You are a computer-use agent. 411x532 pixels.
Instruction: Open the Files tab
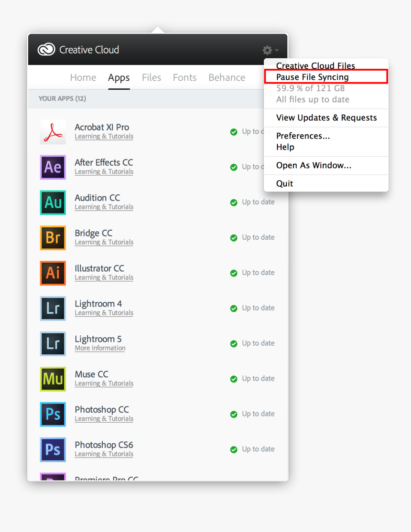coord(151,77)
